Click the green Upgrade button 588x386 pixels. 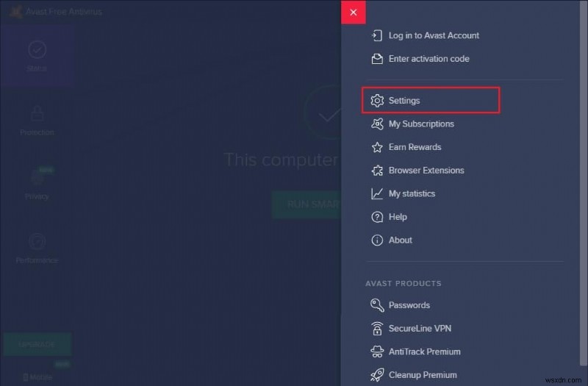[x=37, y=344]
